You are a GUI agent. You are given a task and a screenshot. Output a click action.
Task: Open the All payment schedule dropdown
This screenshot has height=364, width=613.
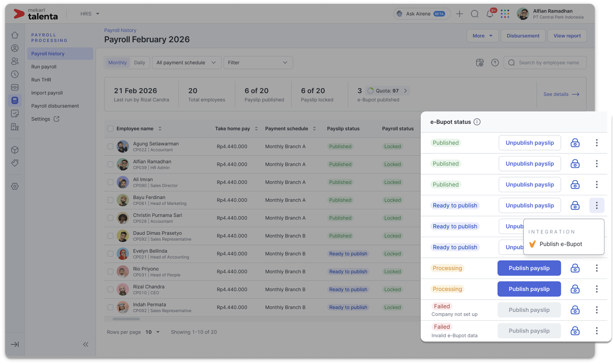click(186, 63)
